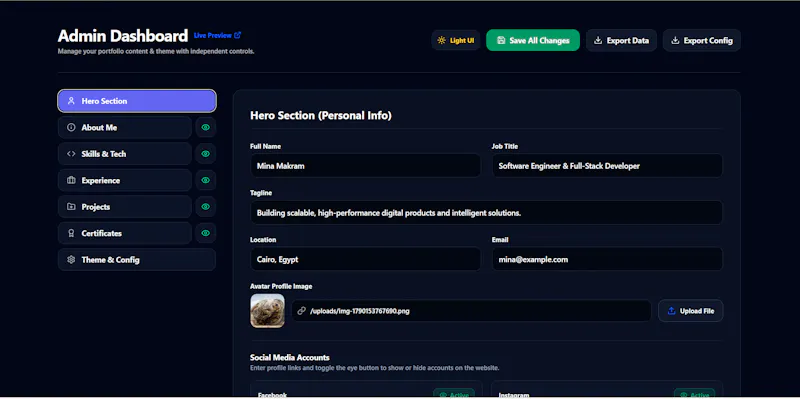Click the Hero Section (Personal Info) heading
This screenshot has width=800, height=399.
[321, 116]
